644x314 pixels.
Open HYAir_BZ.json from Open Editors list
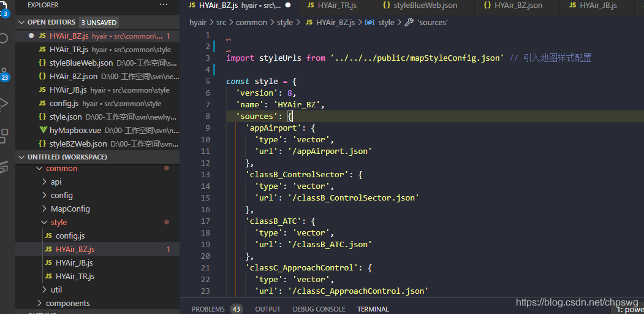coord(97,77)
